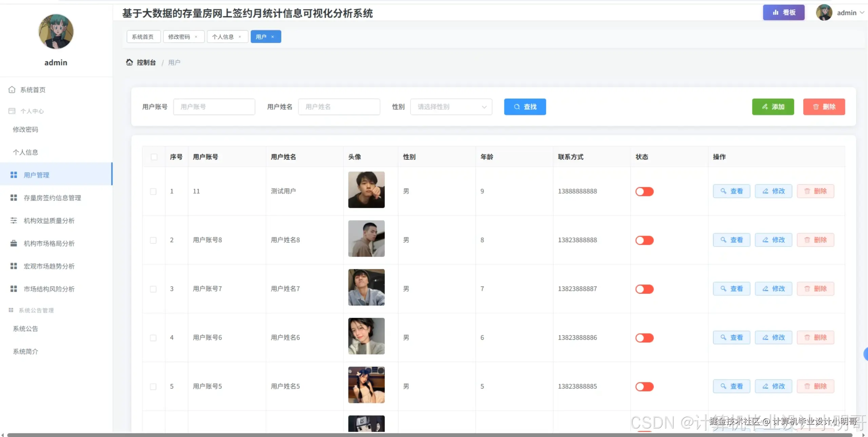The width and height of the screenshot is (868, 437).
Task: Click the green 添加 button
Action: pyautogui.click(x=773, y=107)
